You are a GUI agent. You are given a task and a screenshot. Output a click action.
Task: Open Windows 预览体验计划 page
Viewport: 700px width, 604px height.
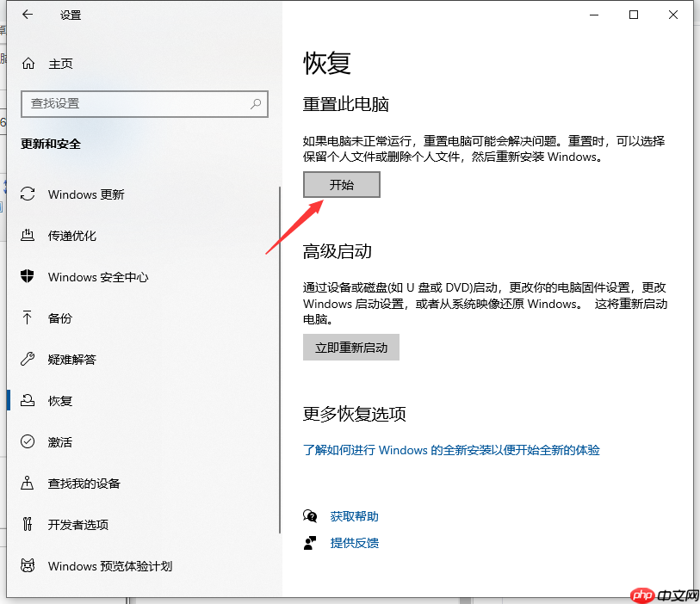(x=143, y=565)
